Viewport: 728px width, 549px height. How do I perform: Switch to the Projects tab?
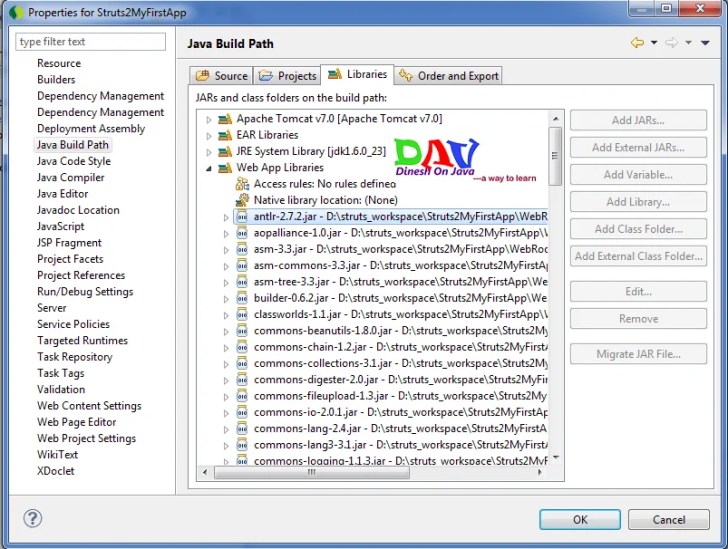287,76
